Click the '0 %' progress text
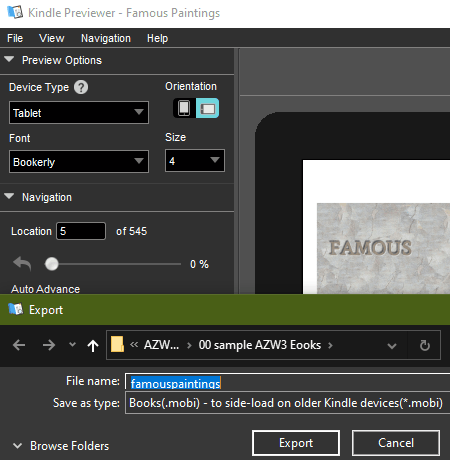450x460 pixels. pos(199,264)
